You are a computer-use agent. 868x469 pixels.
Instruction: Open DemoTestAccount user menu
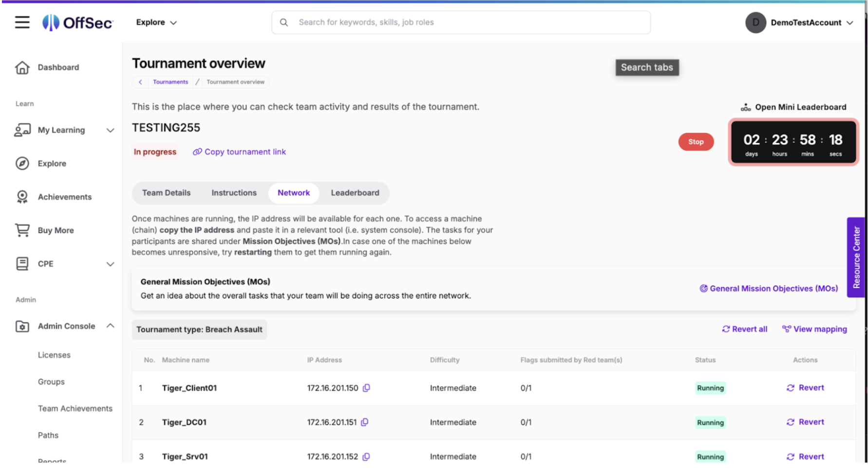point(800,22)
